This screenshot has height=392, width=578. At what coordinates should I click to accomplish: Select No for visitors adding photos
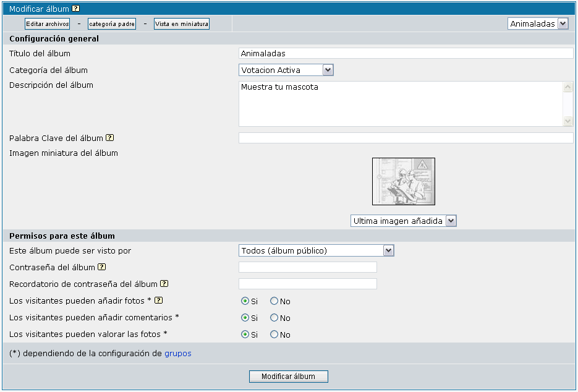pos(274,301)
